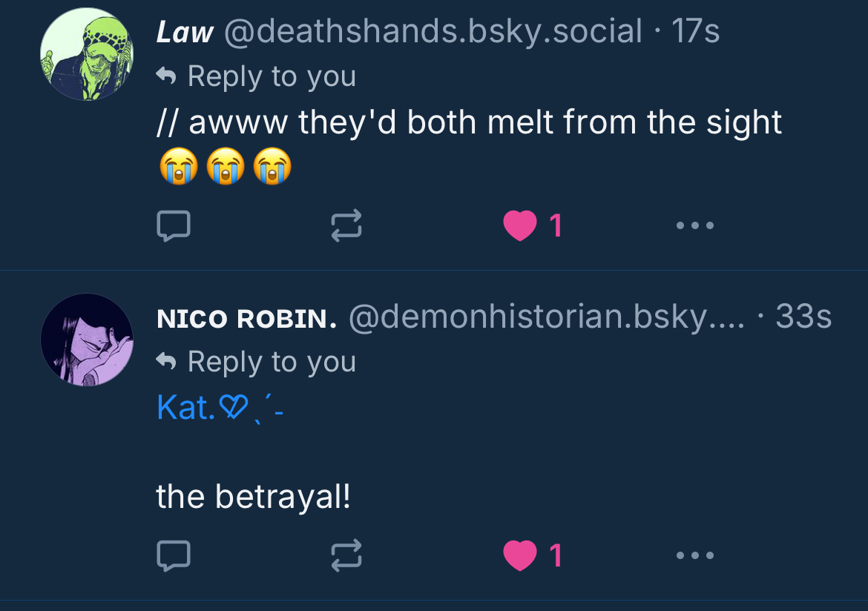Screen dimensions: 868x611
Task: Reply to Nico Robin's post via comment icon
Action: [x=174, y=555]
